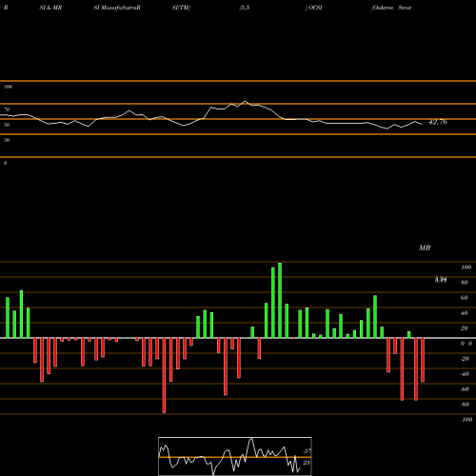
Task: Click the MR axis label -40
Action: point(465,374)
